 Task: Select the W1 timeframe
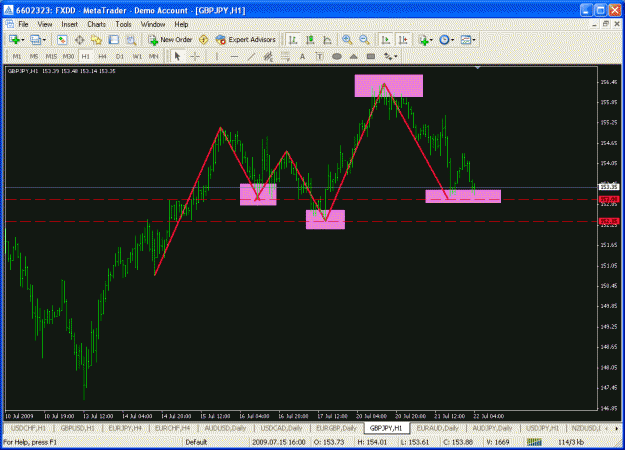point(137,57)
